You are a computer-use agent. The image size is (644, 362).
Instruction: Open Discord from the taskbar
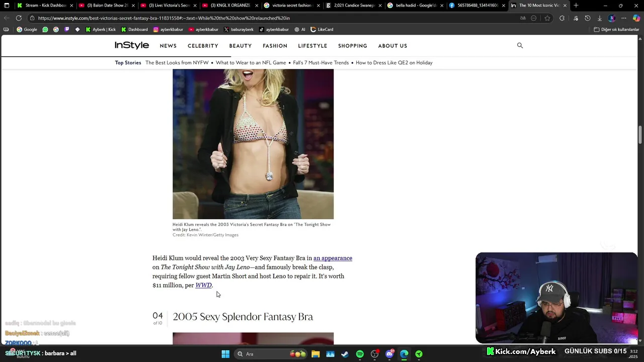point(389,354)
